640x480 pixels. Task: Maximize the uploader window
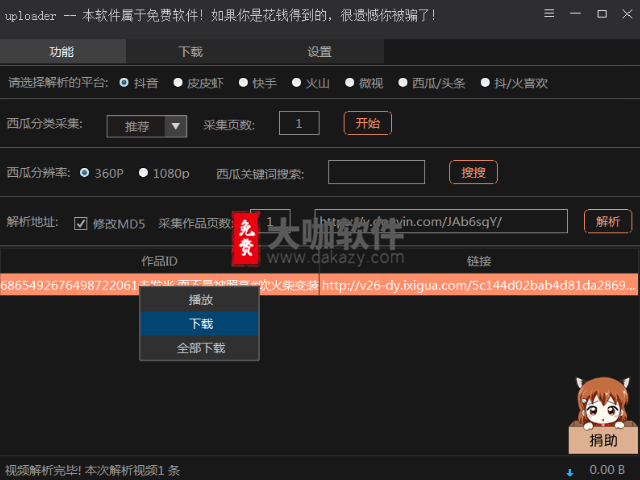602,13
